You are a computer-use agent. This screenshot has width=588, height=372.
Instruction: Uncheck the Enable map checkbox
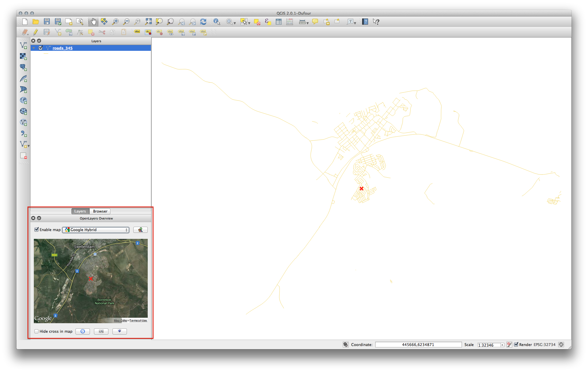tap(37, 230)
